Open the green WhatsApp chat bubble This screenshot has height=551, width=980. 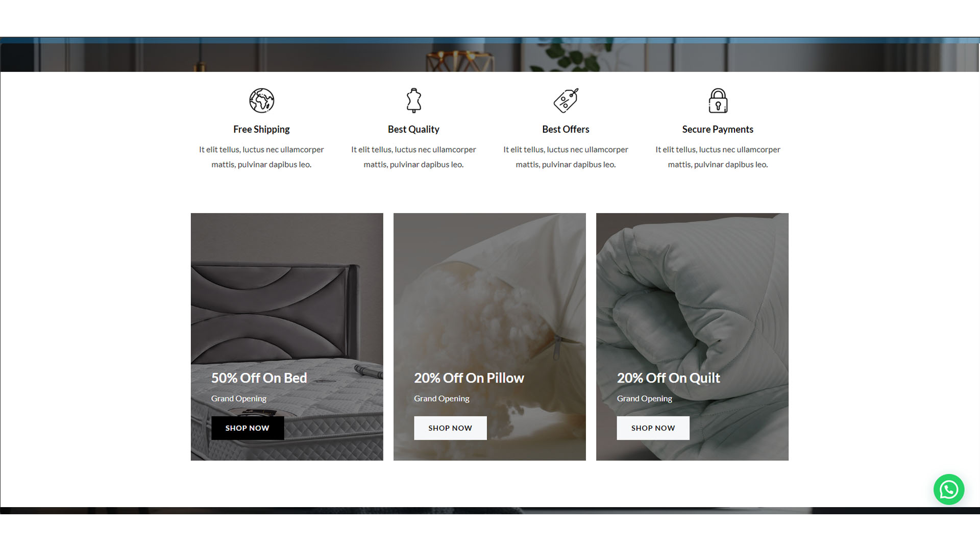tap(948, 490)
